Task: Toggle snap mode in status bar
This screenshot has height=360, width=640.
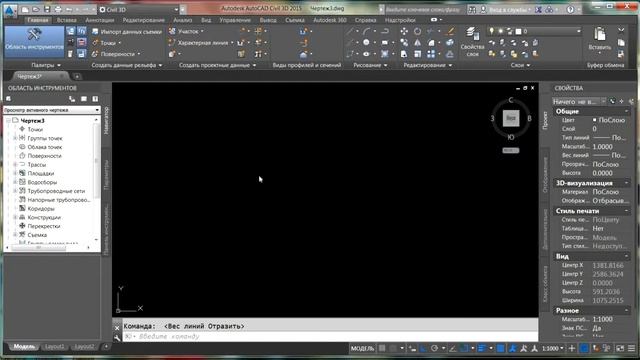Action: [393, 348]
